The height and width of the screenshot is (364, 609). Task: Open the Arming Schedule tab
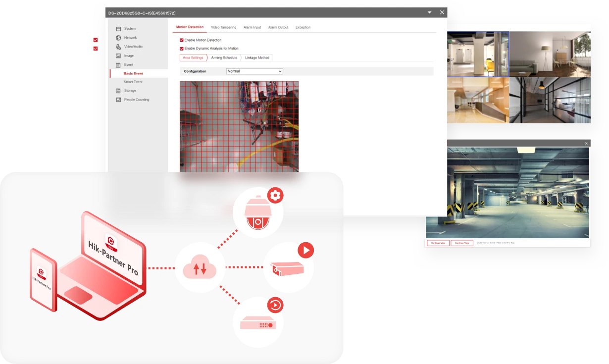click(x=224, y=58)
